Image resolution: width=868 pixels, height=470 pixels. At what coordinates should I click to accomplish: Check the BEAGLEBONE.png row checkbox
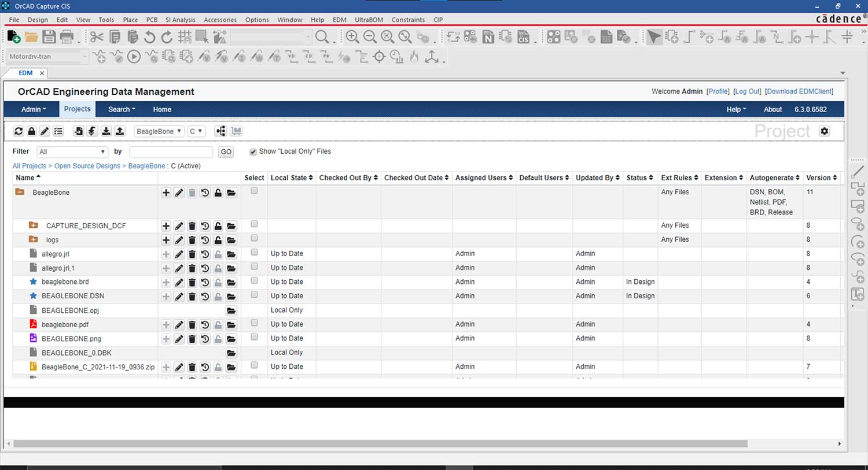(254, 337)
